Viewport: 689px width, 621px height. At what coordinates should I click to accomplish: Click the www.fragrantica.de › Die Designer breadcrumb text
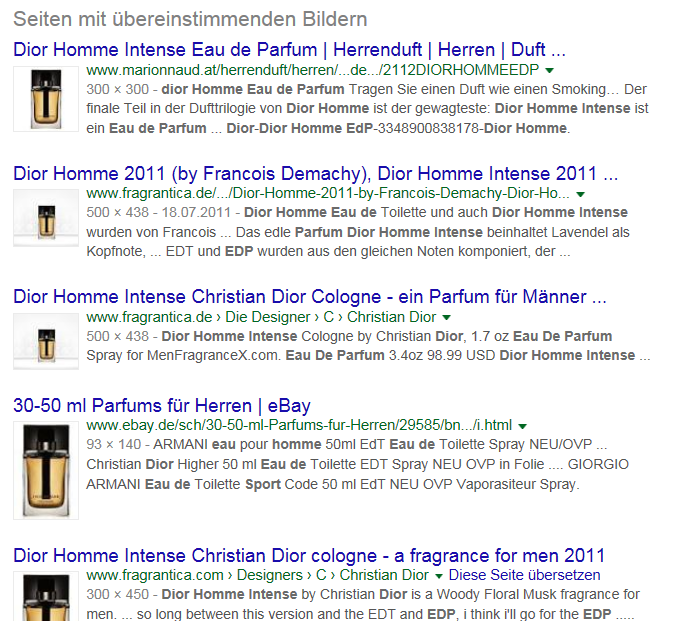(x=261, y=317)
